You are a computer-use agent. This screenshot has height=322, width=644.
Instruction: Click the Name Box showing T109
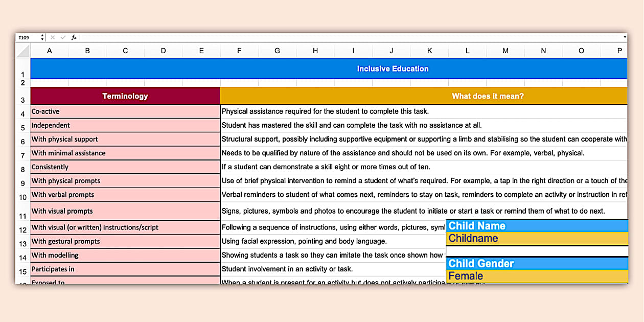(28, 37)
